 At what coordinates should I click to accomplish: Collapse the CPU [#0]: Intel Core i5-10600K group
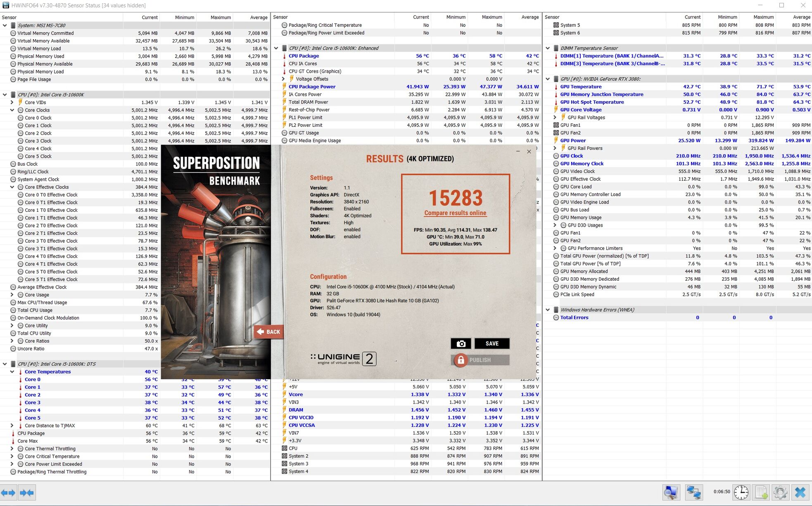click(5, 95)
